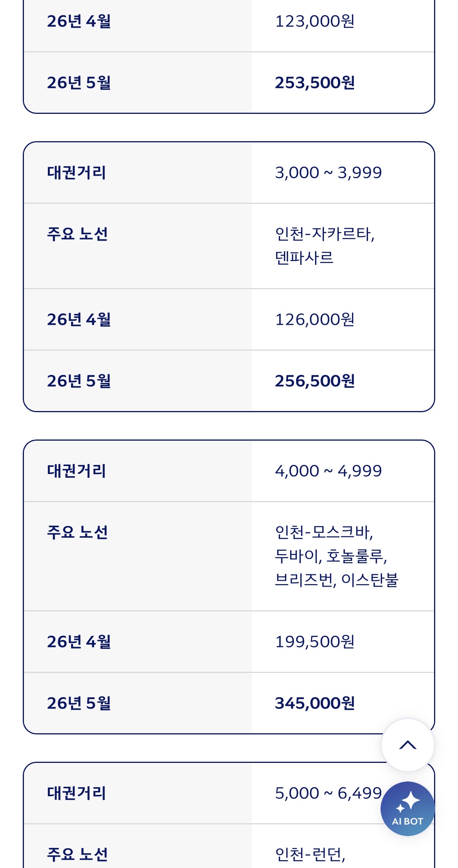Tap 26년 4월 label in 4,000 card
Image resolution: width=458 pixels, height=868 pixels.
[x=79, y=642]
